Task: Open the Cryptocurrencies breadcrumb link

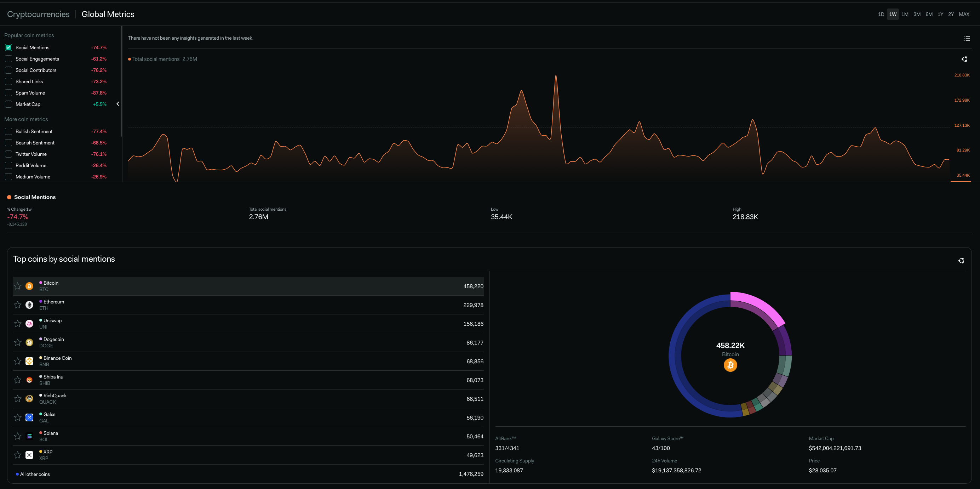Action: (39, 14)
